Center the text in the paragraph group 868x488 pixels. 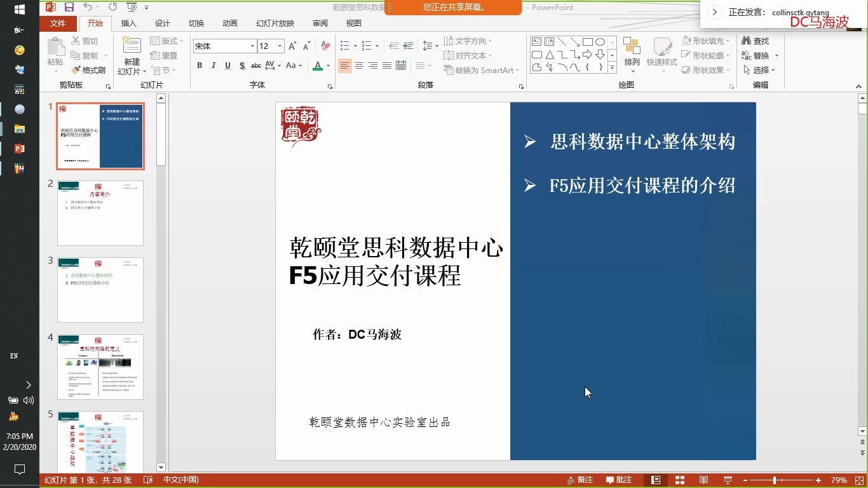[359, 65]
